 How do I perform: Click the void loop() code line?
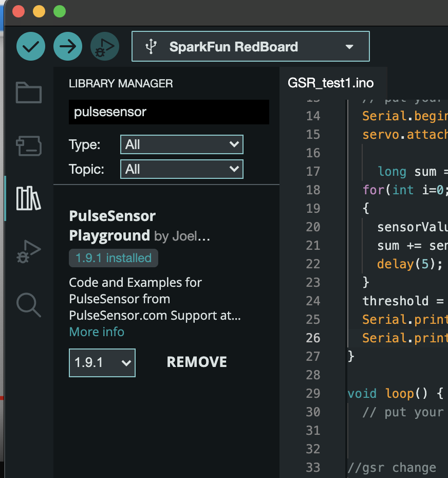point(395,394)
